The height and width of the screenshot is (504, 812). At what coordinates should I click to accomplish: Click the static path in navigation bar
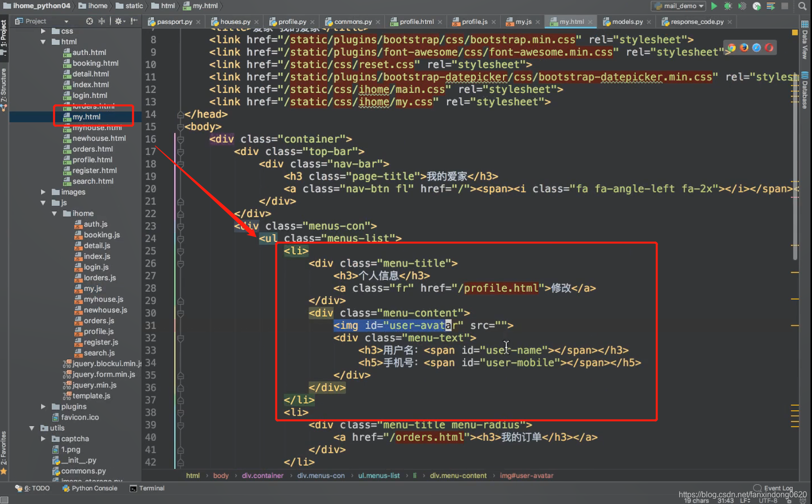coord(129,6)
